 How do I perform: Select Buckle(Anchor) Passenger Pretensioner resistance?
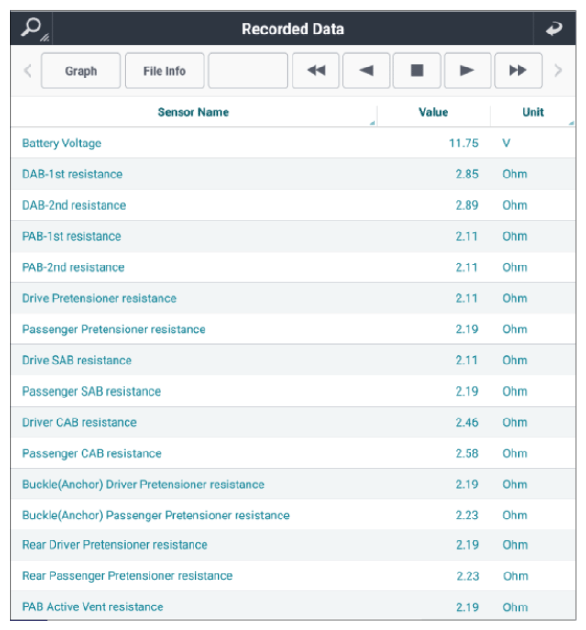tap(293, 515)
